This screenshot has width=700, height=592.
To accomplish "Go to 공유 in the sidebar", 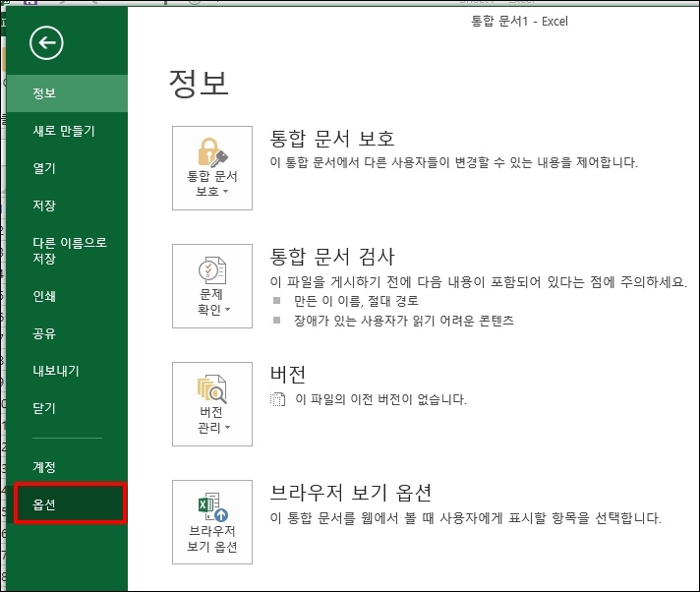I will coord(67,333).
